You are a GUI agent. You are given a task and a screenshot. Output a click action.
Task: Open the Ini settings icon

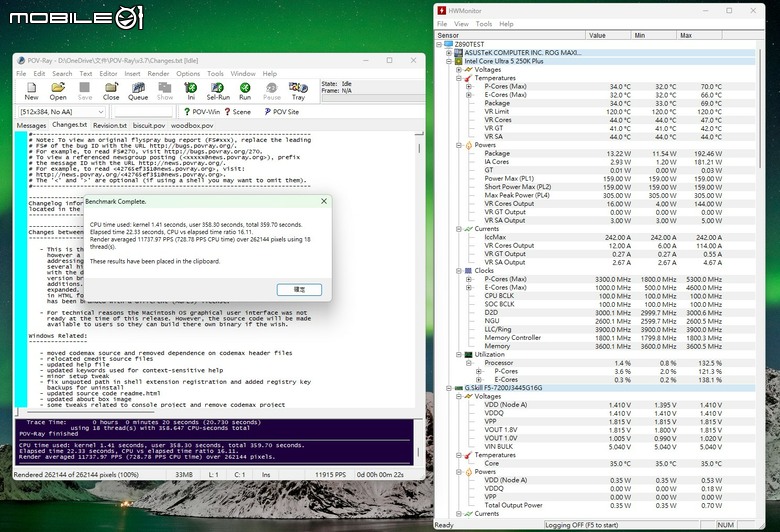click(x=191, y=91)
